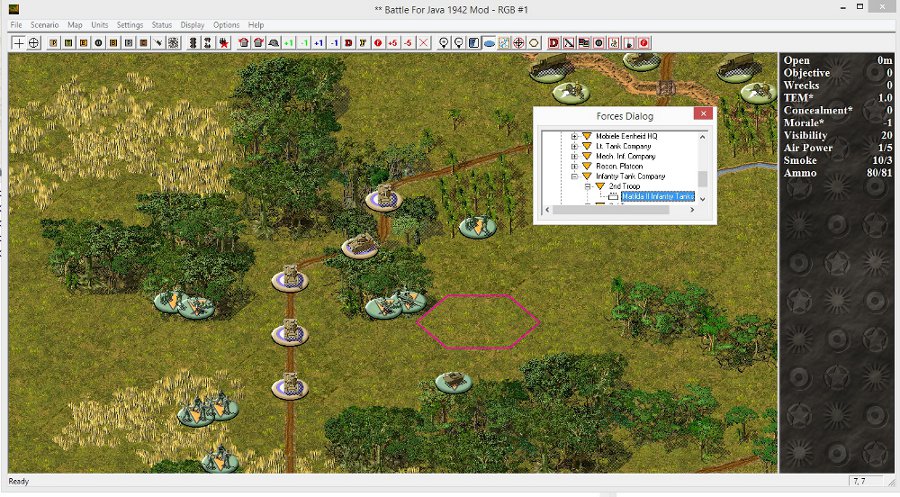Expand Mobiele Eenheid HQ tree node

click(x=574, y=137)
